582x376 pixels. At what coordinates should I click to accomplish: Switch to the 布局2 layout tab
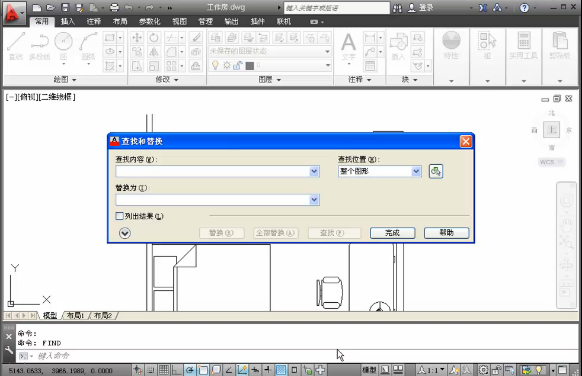(x=103, y=315)
